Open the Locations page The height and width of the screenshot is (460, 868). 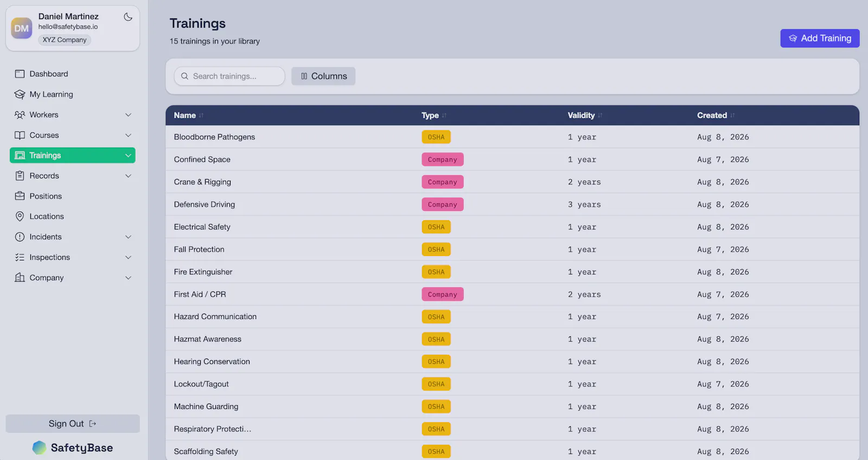(x=73, y=216)
